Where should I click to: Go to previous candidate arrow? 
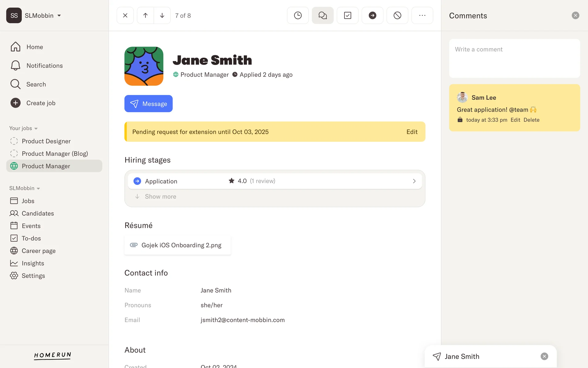145,15
